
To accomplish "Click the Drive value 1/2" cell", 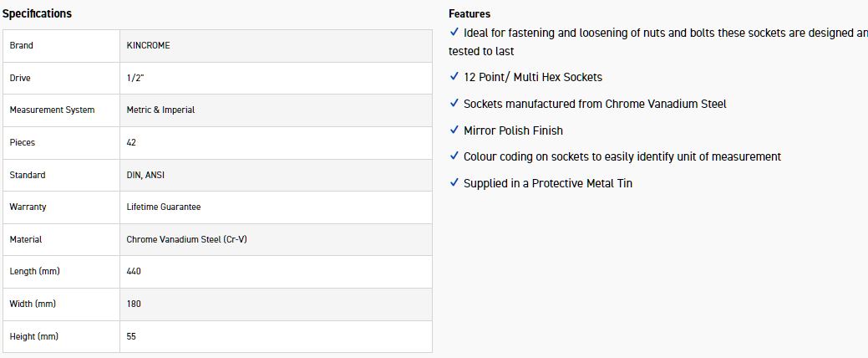I will pos(136,78).
